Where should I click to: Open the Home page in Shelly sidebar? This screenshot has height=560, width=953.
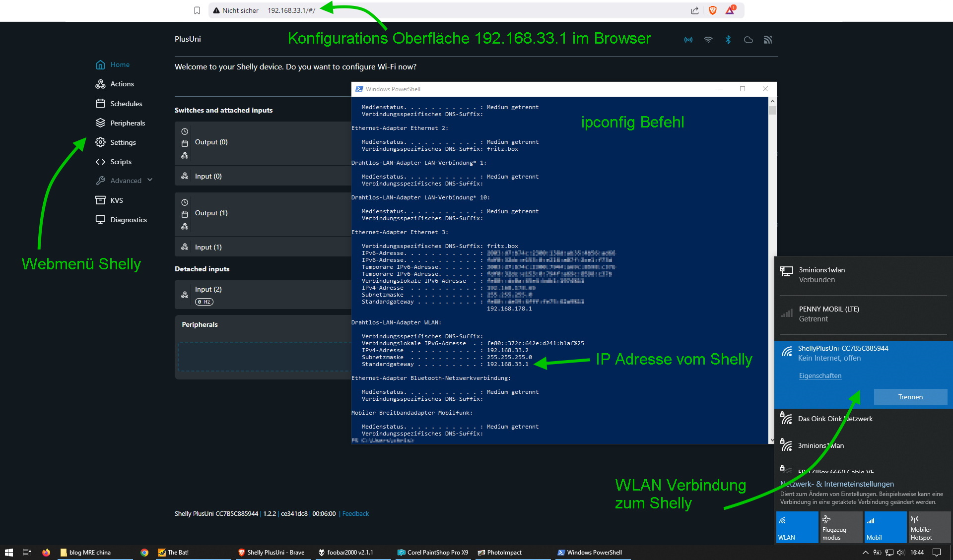113,64
